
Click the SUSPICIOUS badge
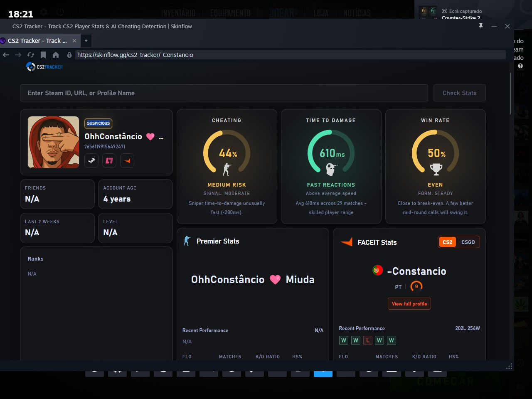click(x=99, y=123)
